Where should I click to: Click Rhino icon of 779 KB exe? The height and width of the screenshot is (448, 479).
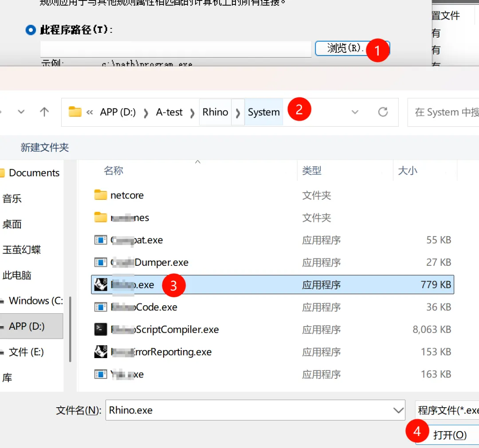tap(101, 284)
